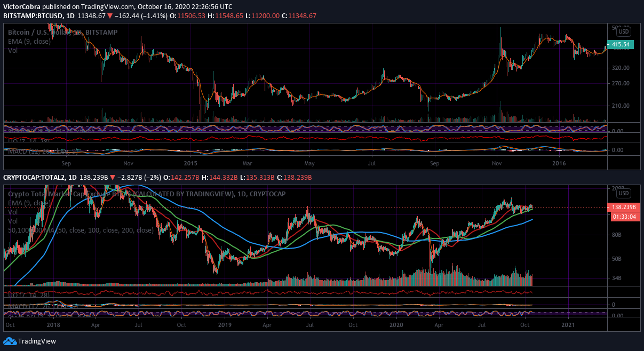Viewport: 644px width, 351px height.
Task: Click May on the Bitcoin time axis
Action: 308,162
